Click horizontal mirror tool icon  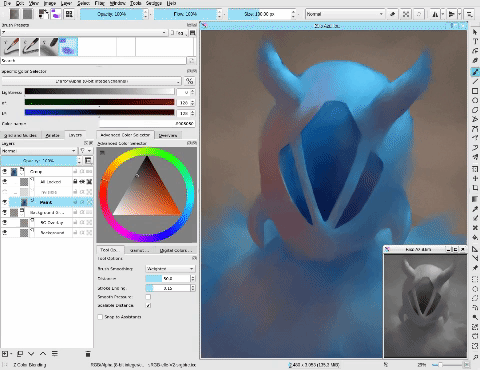click(435, 14)
